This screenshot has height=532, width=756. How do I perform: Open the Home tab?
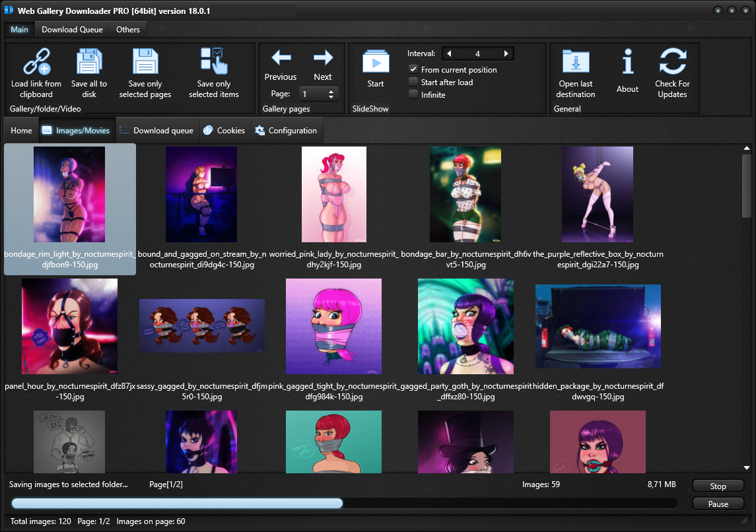point(21,131)
